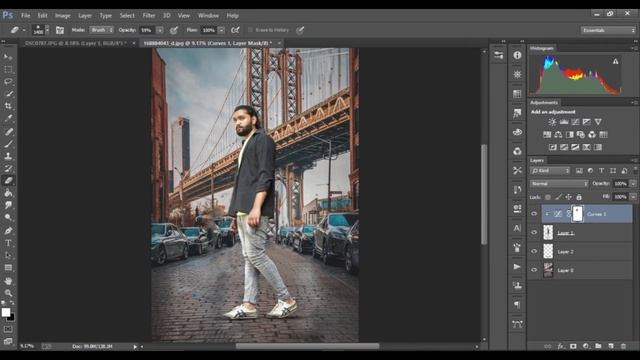Open the Flow slider dropdown
640x360 pixels.
tap(221, 30)
